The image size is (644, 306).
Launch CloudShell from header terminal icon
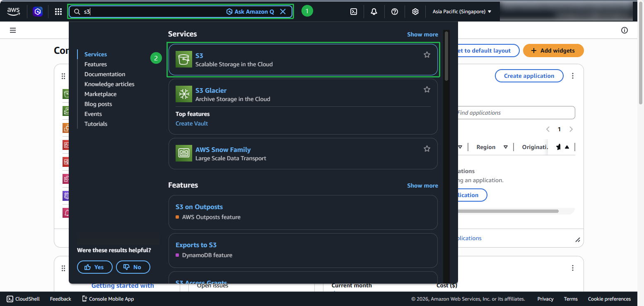[354, 12]
